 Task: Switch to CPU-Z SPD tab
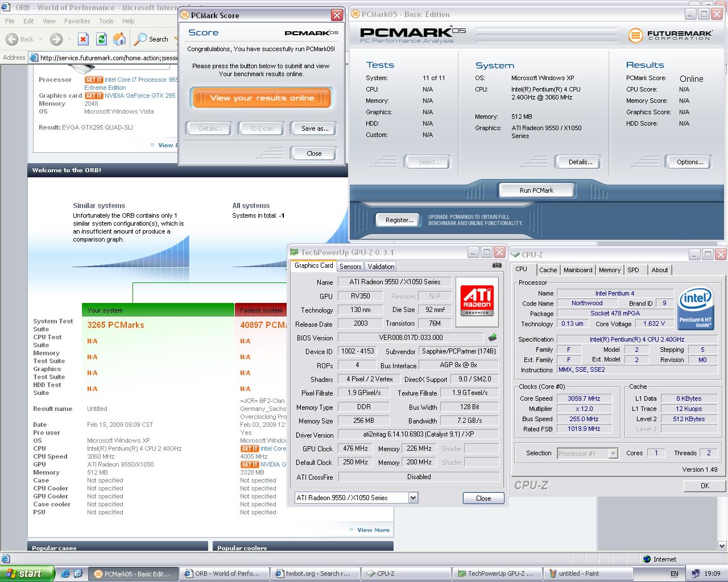(x=634, y=270)
